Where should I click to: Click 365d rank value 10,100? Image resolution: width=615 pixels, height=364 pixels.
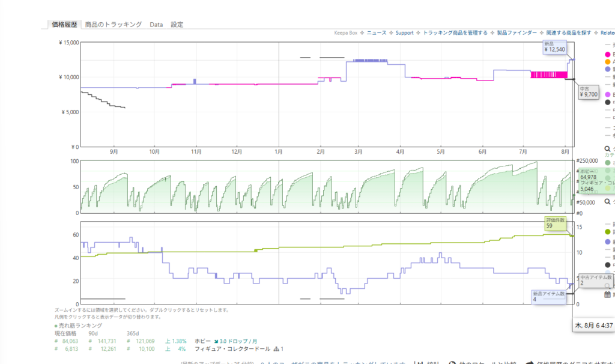pos(147,349)
